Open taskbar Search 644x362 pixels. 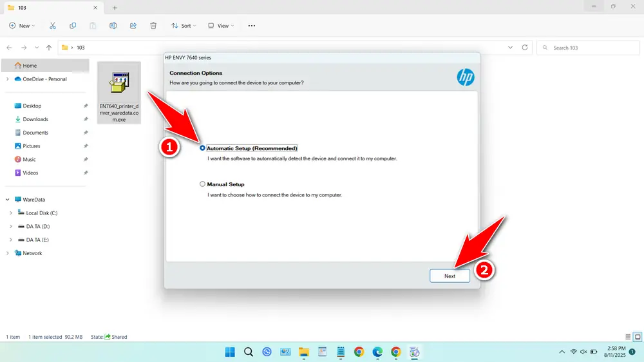249,352
